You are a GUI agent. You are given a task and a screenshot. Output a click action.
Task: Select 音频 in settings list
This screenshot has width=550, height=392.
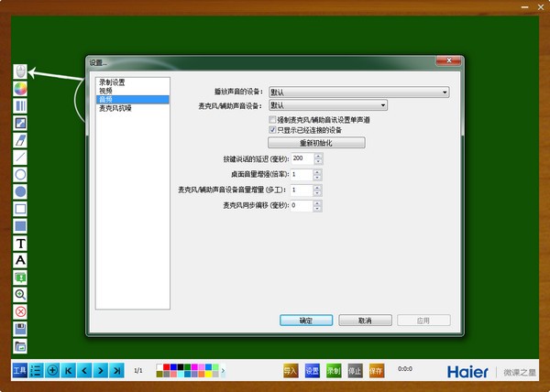133,100
